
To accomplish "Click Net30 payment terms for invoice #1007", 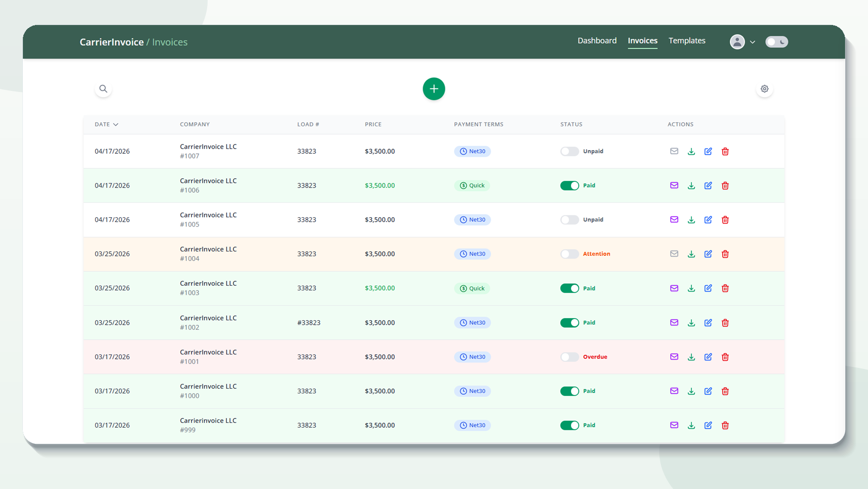I will (472, 151).
